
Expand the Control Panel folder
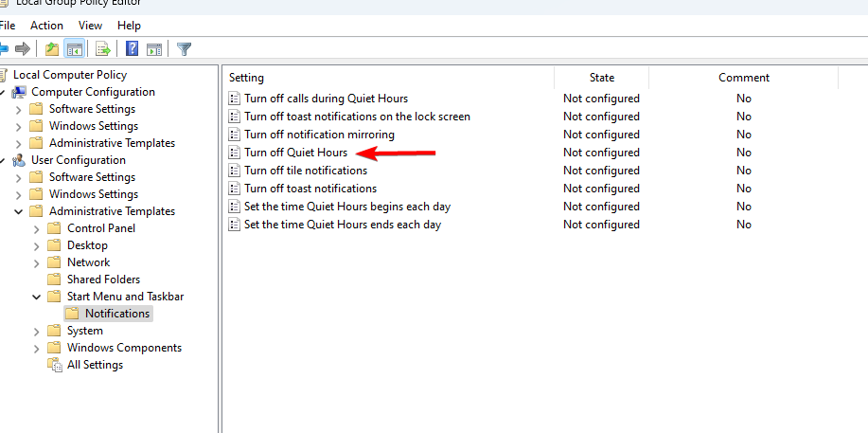[37, 228]
